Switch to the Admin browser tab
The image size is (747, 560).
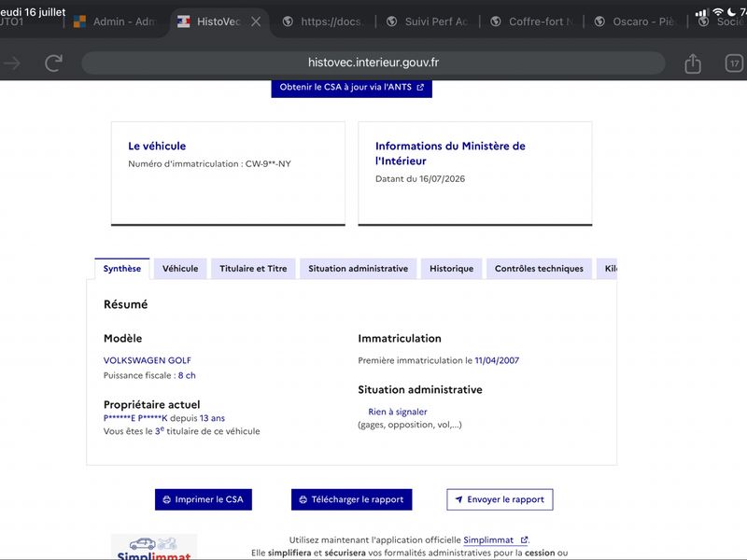pos(114,21)
